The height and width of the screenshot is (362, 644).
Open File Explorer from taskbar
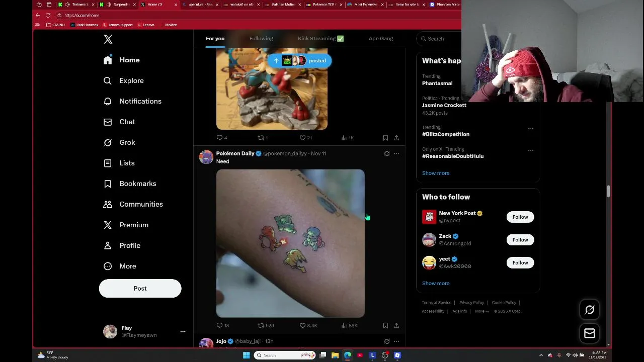[x=335, y=355]
